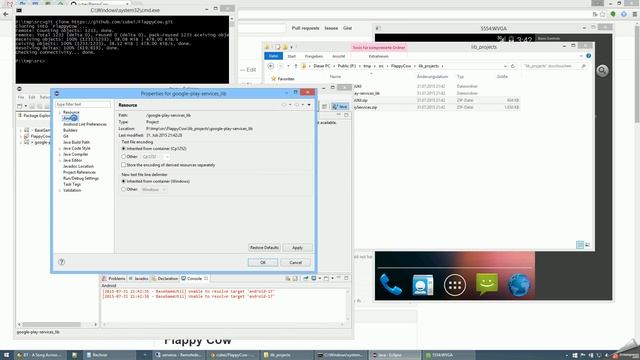Screen dimensions: 640x360
Task: Click the Name column header in Explorer
Action: [x=335, y=76]
